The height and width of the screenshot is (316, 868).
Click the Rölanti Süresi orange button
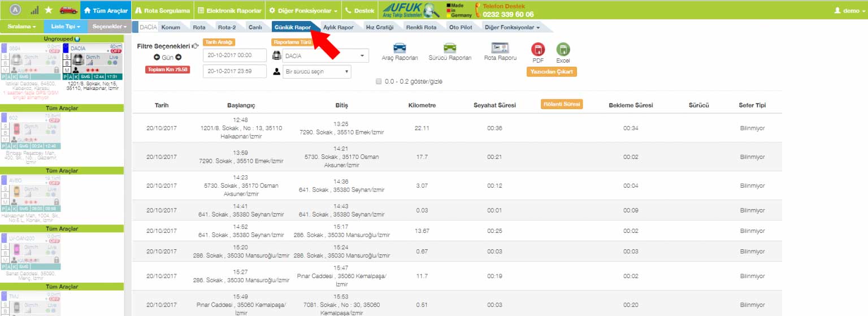(x=562, y=104)
